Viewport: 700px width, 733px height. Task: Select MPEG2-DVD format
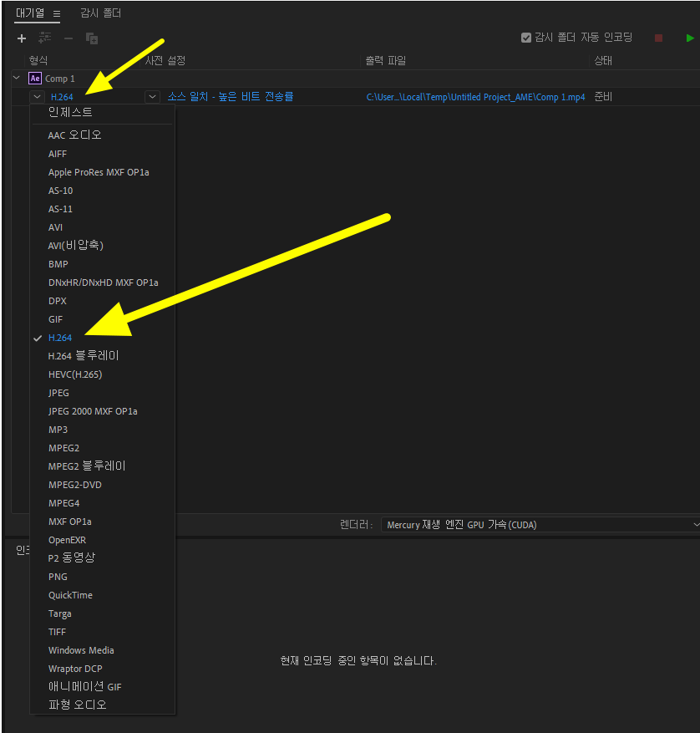[103, 485]
